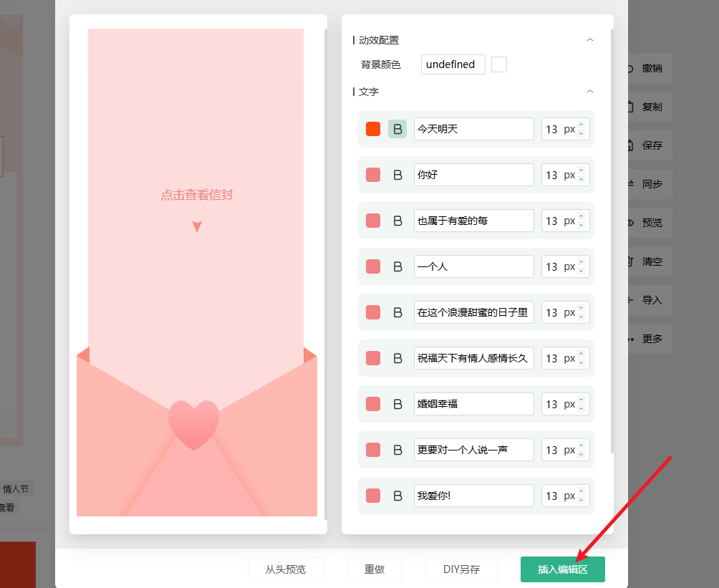Image resolution: width=719 pixels, height=588 pixels.
Task: Open the orange color swatch for 今天明天
Action: pos(373,129)
